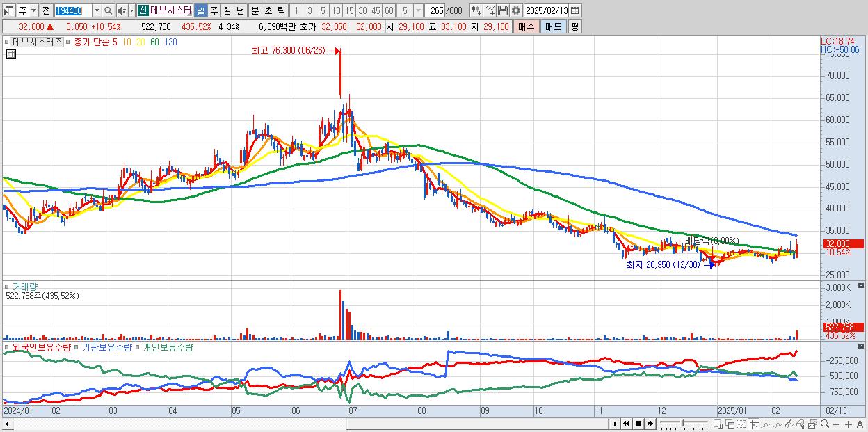868x432 pixels.
Task: Click the stop square button
Action: [638, 424]
